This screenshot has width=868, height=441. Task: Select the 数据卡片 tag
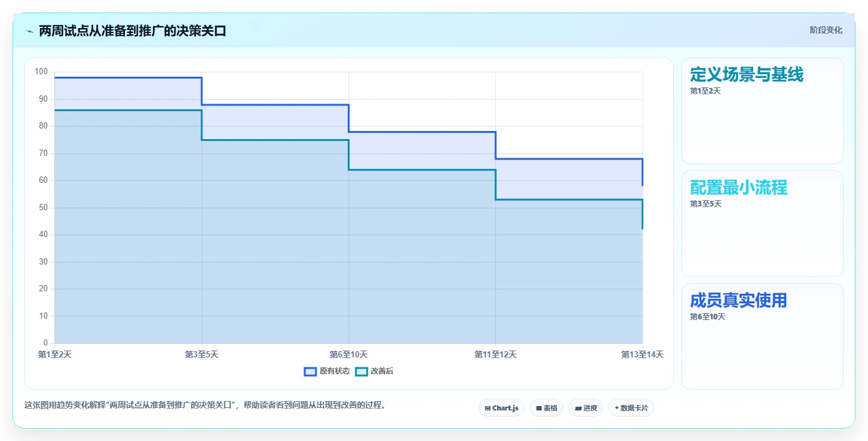[x=631, y=408]
